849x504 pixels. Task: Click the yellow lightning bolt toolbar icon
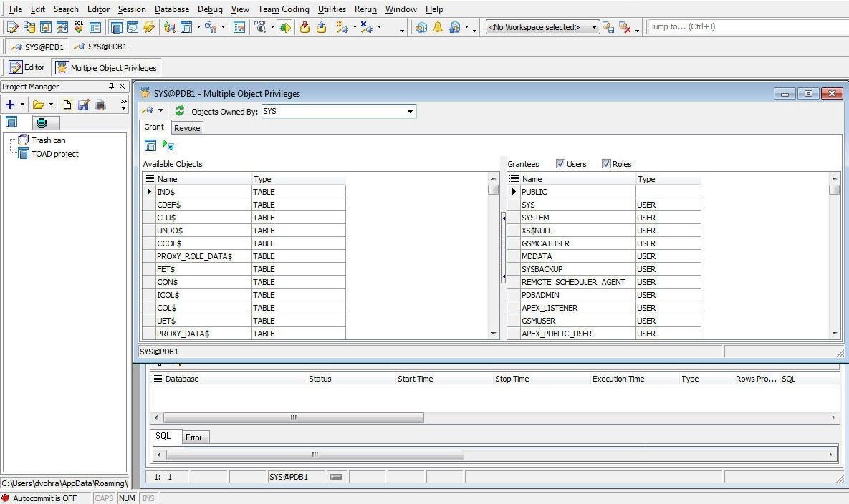coord(149,27)
